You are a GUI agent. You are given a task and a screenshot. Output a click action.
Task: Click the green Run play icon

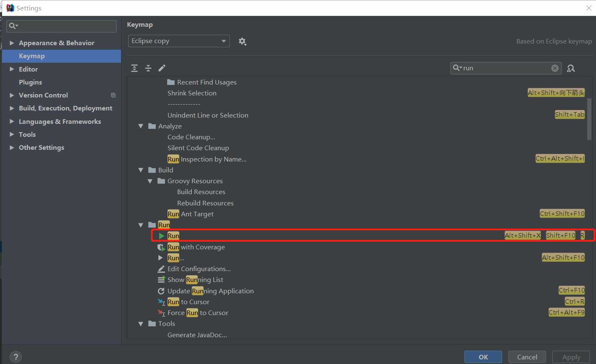point(162,236)
